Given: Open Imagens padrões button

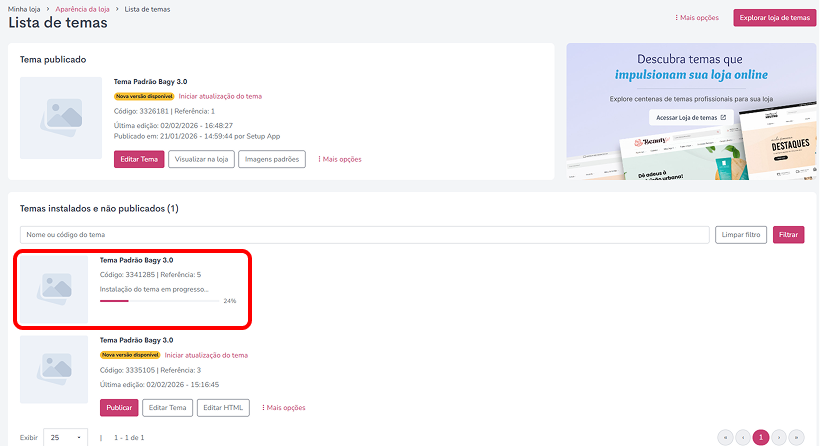Looking at the screenshot, I should click(x=272, y=159).
